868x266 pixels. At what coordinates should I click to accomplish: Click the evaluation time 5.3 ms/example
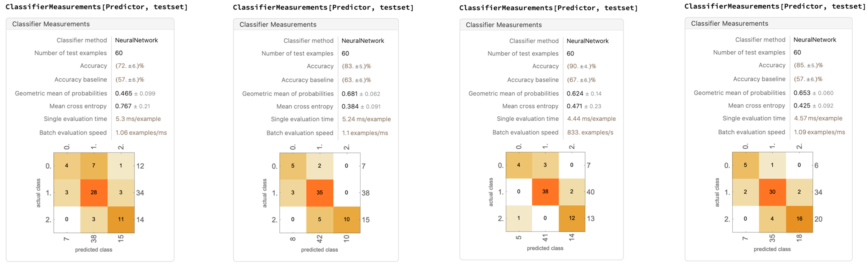pos(138,119)
